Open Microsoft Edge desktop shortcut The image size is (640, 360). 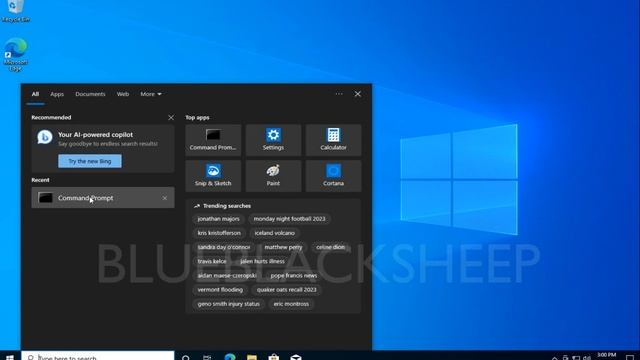(16, 55)
